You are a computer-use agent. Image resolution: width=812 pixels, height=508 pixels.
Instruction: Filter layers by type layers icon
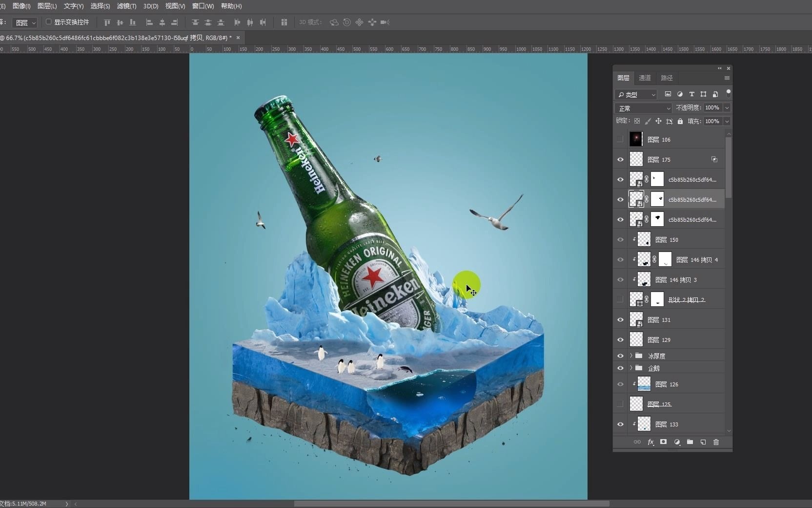tap(691, 94)
